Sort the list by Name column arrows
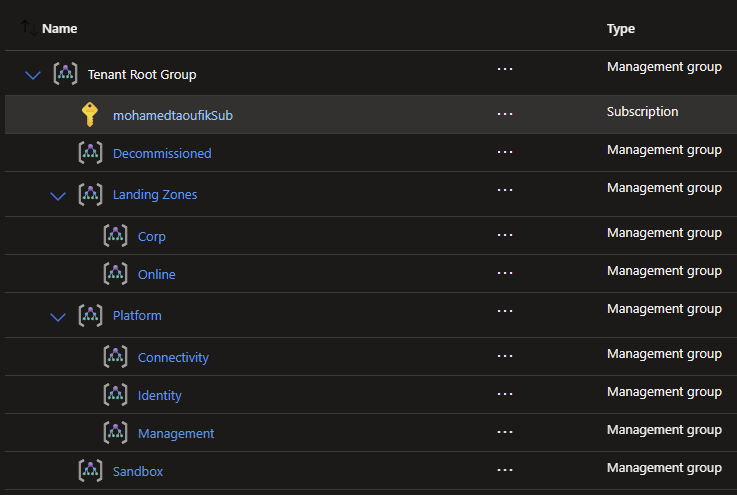Screen dimensions: 737x495 click(29, 28)
